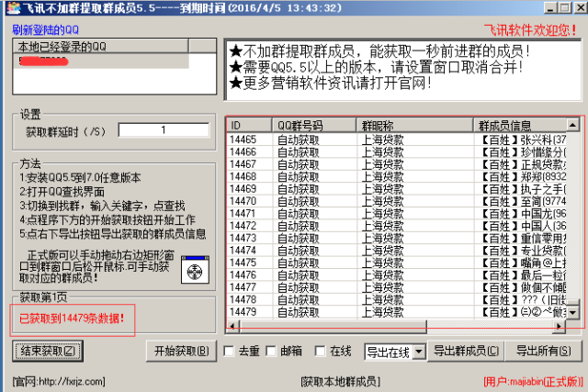The image size is (588, 392).
Task: Select table row with ID 14471
Action: click(397, 214)
